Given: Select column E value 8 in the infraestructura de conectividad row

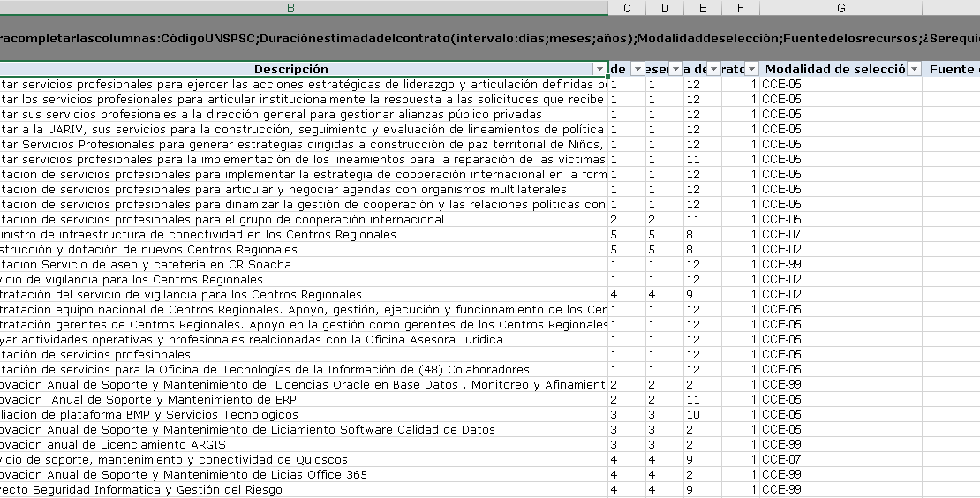Looking at the screenshot, I should point(703,234).
